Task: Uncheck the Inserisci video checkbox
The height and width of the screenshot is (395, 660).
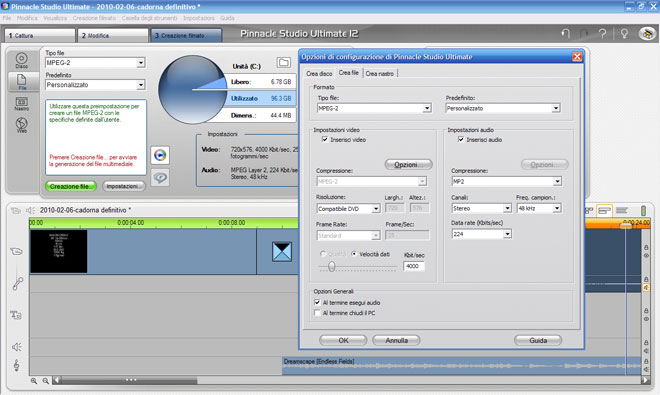Action: pos(325,139)
